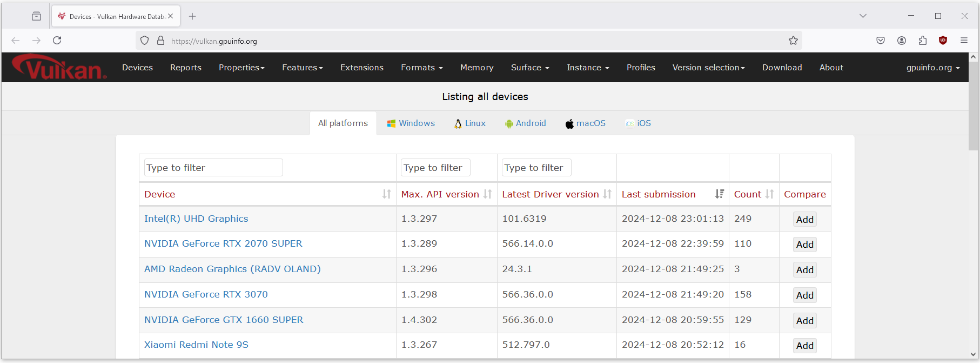Open the Version selection dropdown
Screen dimensions: 980x363
pyautogui.click(x=709, y=68)
